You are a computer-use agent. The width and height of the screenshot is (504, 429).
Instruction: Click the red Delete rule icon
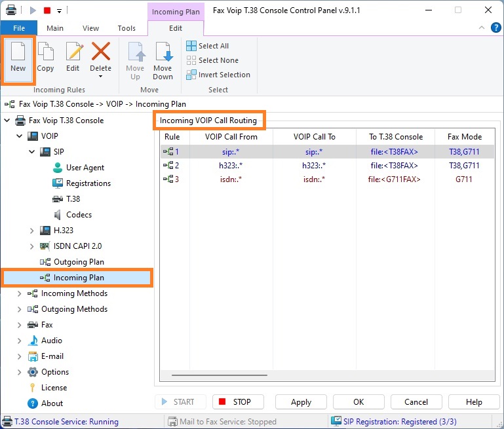(x=101, y=51)
